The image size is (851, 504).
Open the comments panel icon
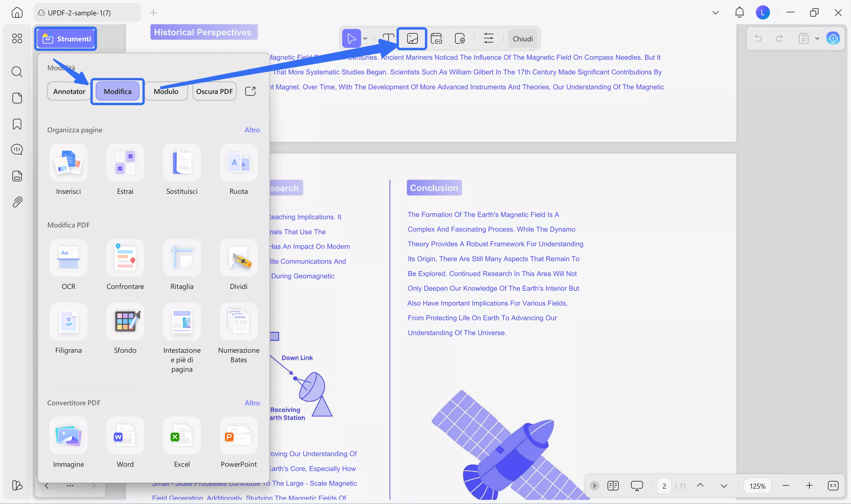point(17,149)
